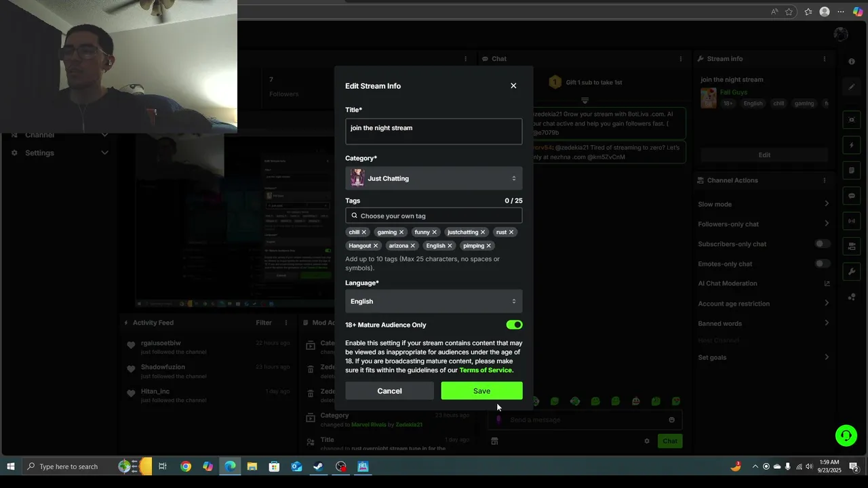Remove the Hangout tag
Viewport: 868px width, 488px height.
point(376,246)
